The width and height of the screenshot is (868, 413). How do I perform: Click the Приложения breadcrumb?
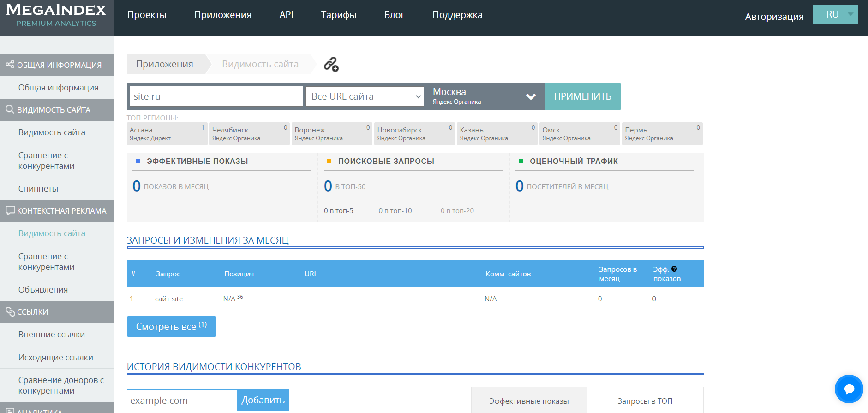point(165,64)
